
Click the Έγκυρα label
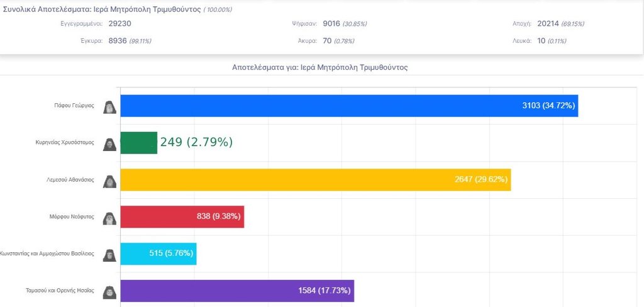click(92, 41)
